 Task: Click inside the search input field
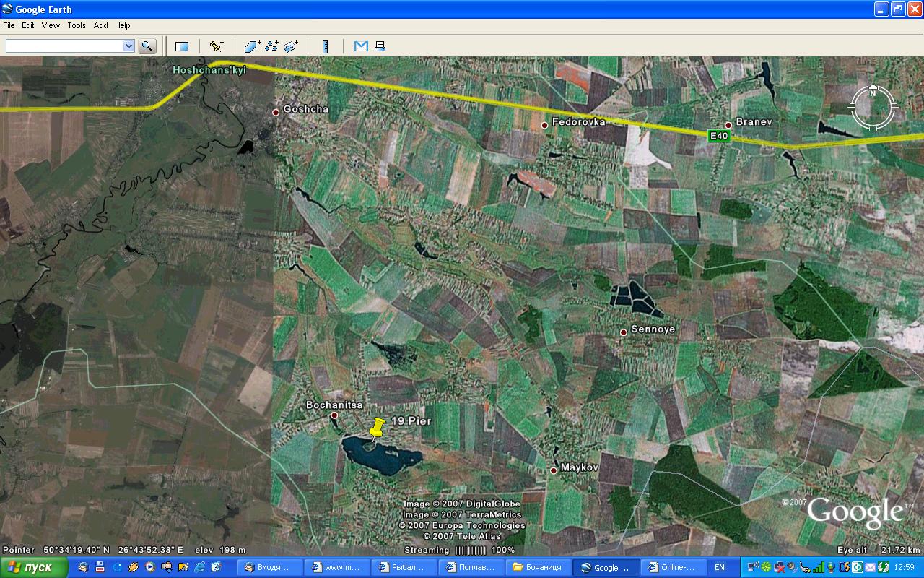pyautogui.click(x=64, y=46)
